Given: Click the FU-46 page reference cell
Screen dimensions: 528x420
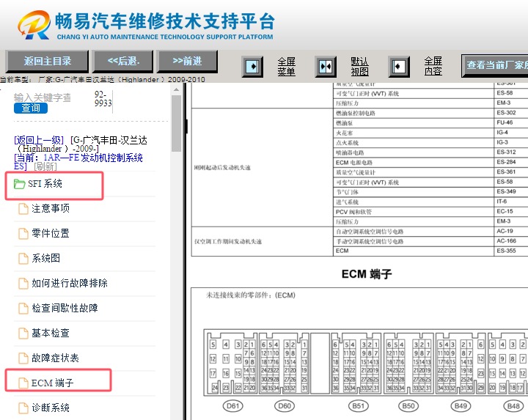Looking at the screenshot, I should click(511, 122).
